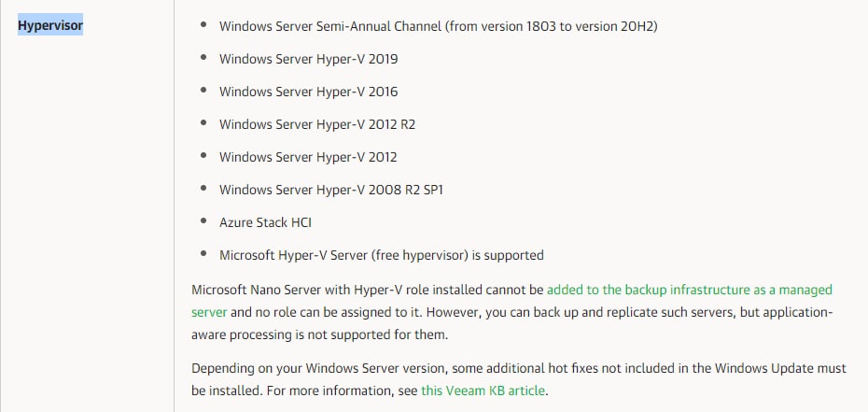The height and width of the screenshot is (412, 868).
Task: Click the highlighted "Hypervisor" row heading
Action: (50, 25)
